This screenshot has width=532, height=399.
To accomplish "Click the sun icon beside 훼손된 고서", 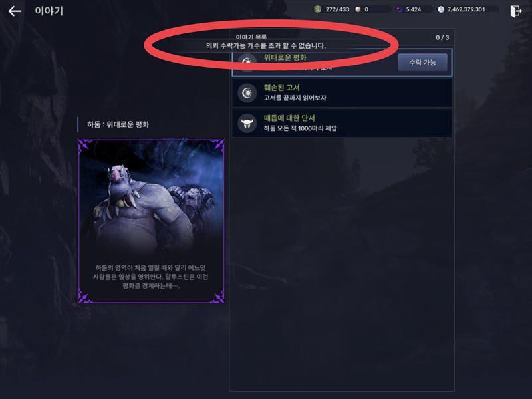I will 247,92.
